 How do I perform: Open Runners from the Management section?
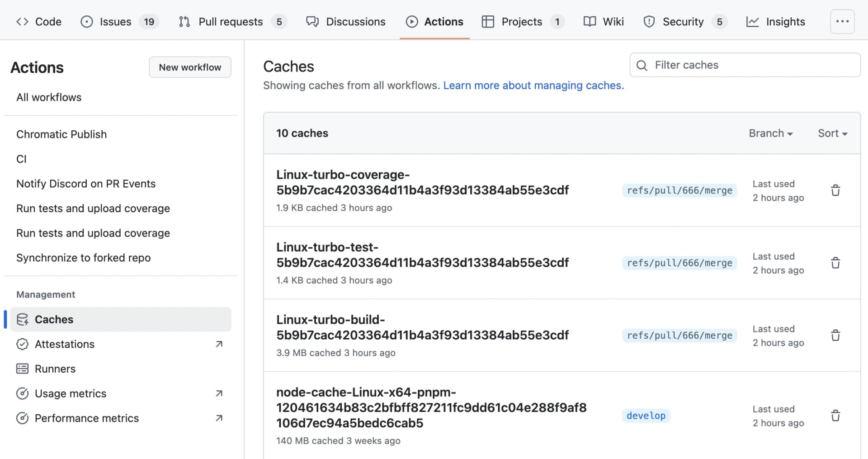[55, 369]
